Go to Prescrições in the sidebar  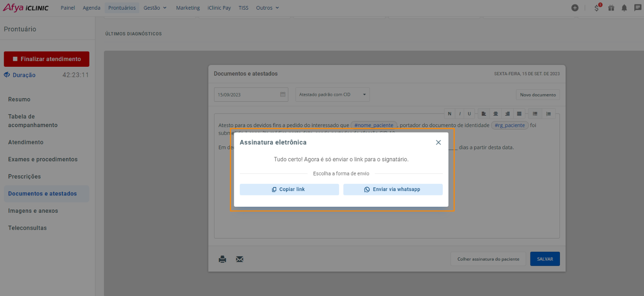click(x=25, y=177)
